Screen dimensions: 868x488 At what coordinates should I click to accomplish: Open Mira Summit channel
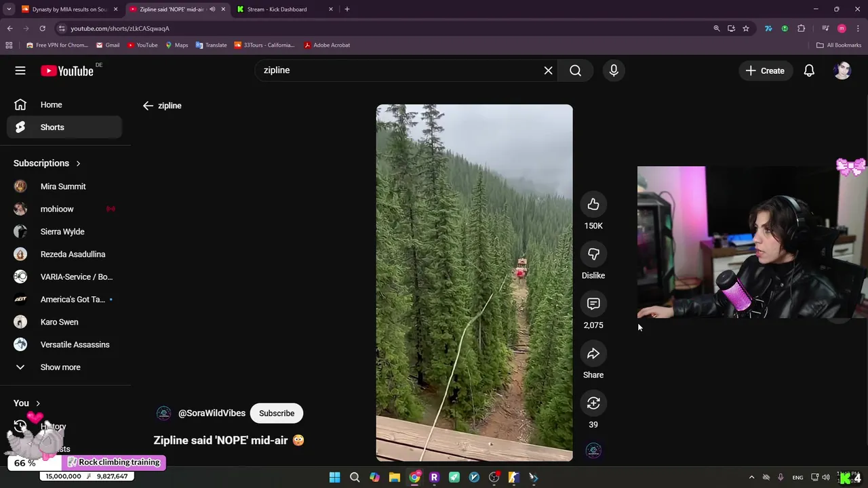pyautogui.click(x=64, y=186)
